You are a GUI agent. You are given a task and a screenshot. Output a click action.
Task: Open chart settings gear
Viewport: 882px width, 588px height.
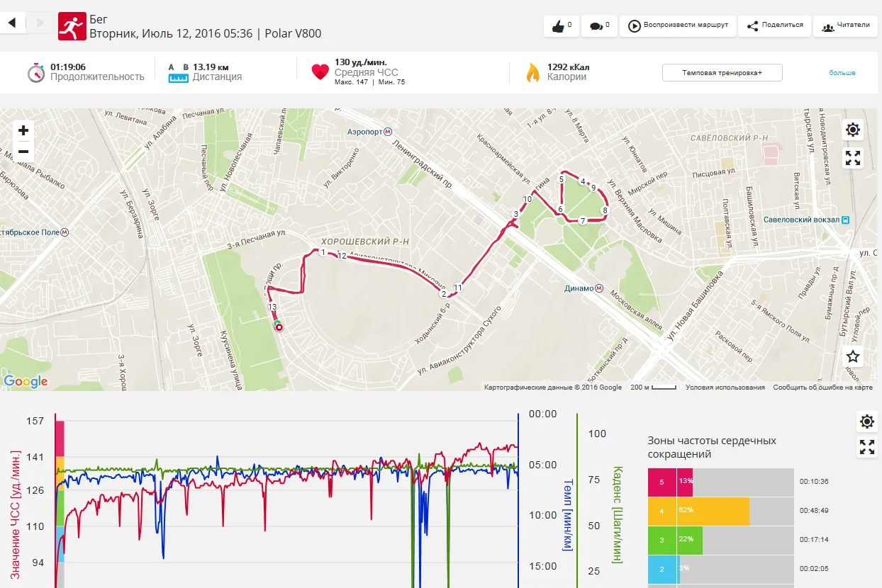[866, 422]
